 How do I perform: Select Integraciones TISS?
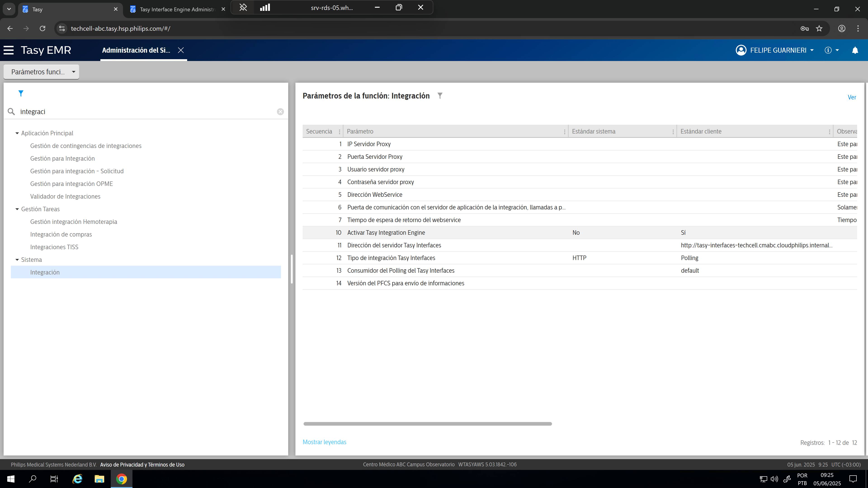point(54,247)
